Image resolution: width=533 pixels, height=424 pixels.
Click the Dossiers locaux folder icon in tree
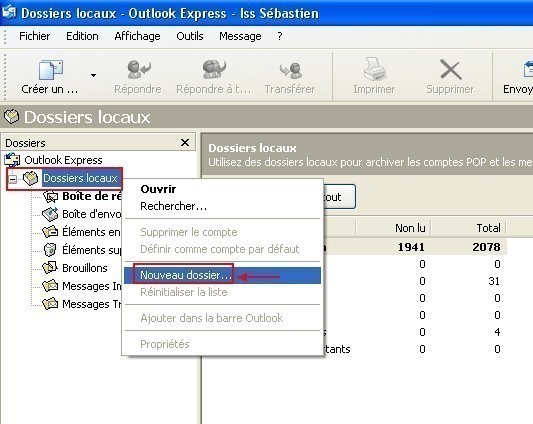click(31, 178)
